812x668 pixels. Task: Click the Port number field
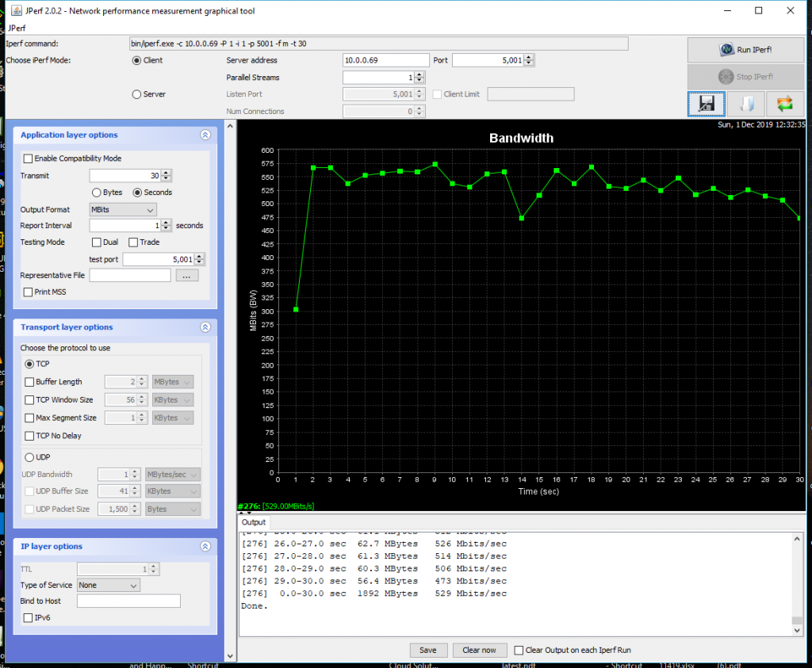pos(488,60)
